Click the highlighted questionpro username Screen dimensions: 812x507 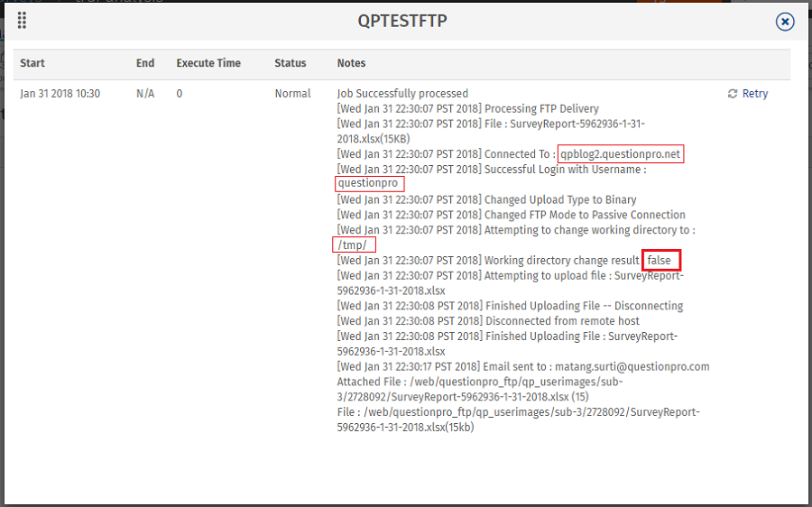pos(368,184)
